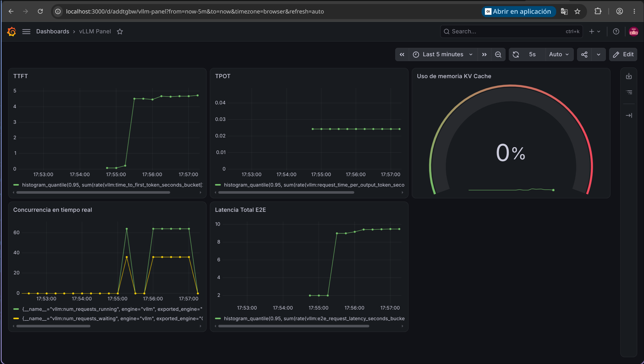The width and height of the screenshot is (644, 364).
Task: Go back to the previous browser page
Action: [11, 11]
